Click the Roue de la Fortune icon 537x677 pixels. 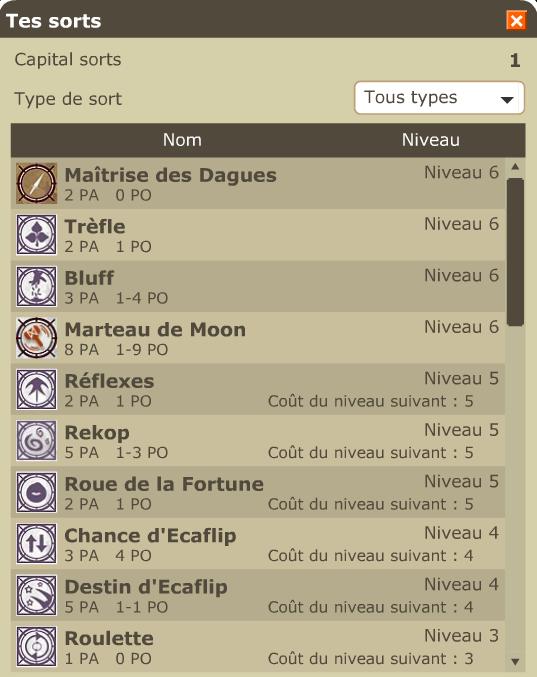36,492
